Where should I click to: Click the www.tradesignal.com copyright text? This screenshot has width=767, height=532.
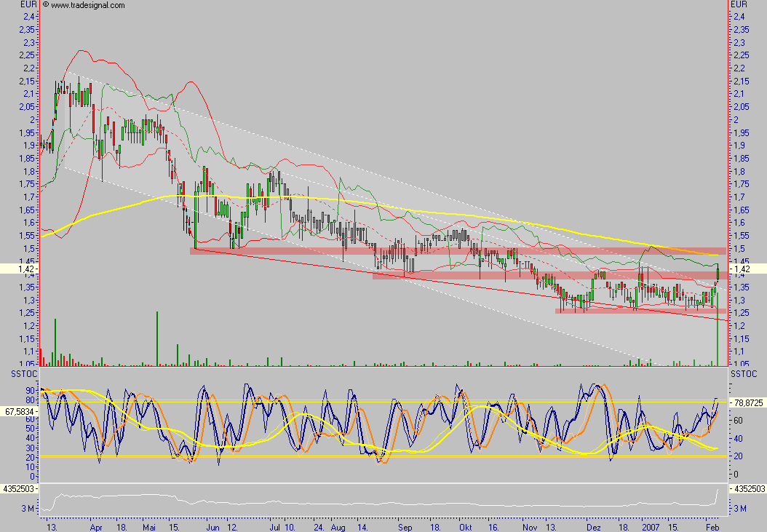coord(84,5)
